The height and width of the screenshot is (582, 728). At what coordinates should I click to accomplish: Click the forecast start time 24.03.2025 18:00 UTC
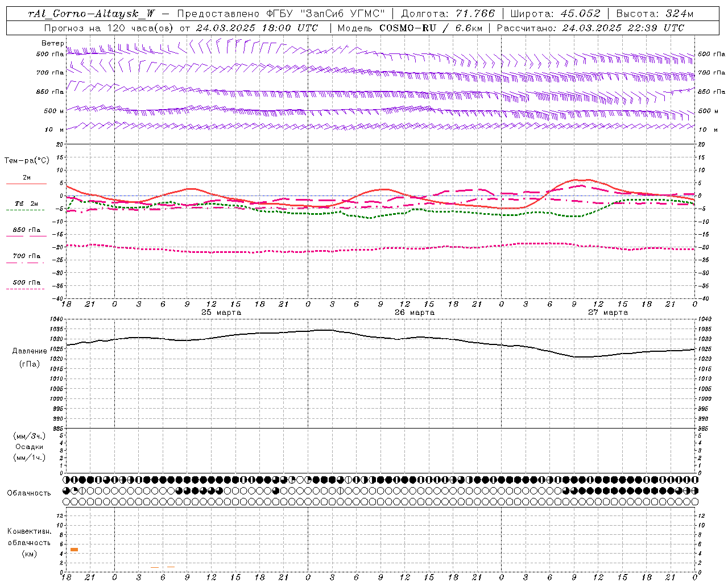pos(257,28)
